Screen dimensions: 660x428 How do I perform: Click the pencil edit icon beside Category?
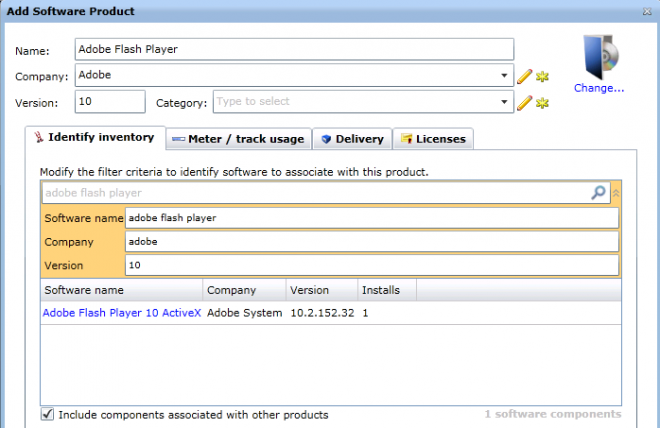point(524,103)
